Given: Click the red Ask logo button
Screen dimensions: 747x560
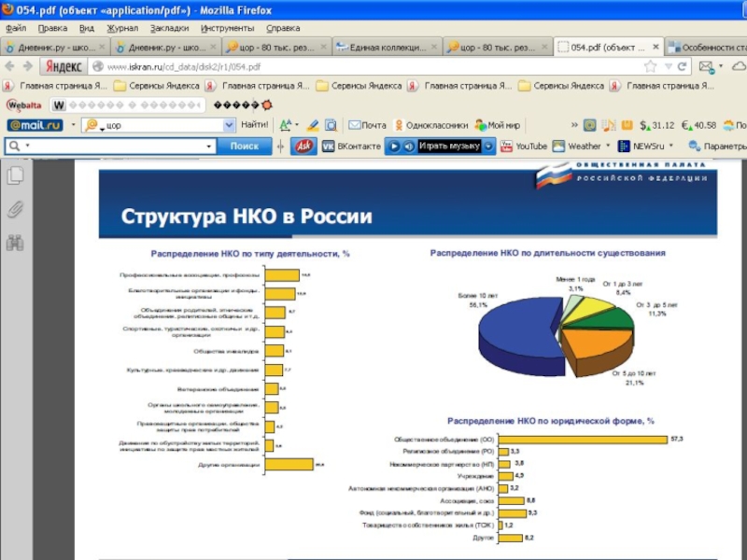Looking at the screenshot, I should pos(303,147).
